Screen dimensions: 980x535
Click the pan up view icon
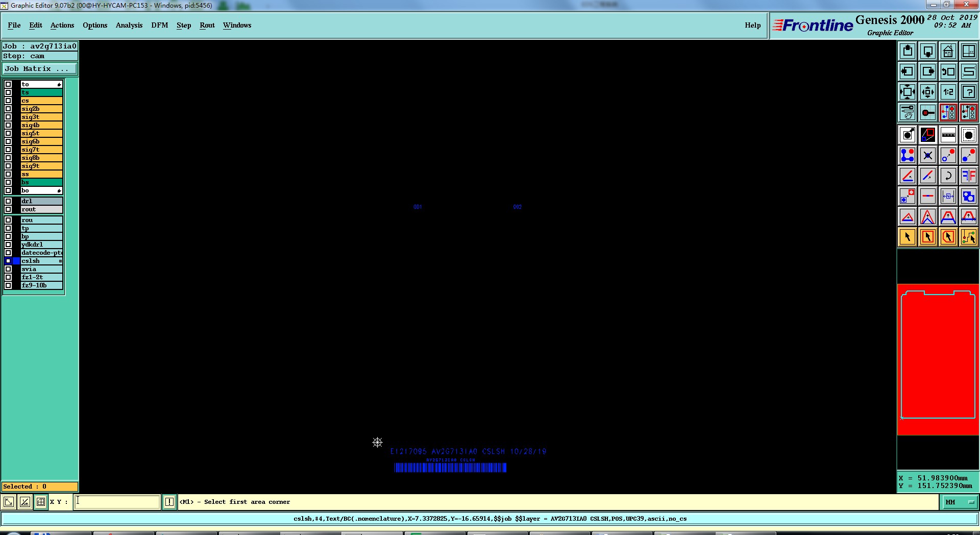[x=908, y=51]
